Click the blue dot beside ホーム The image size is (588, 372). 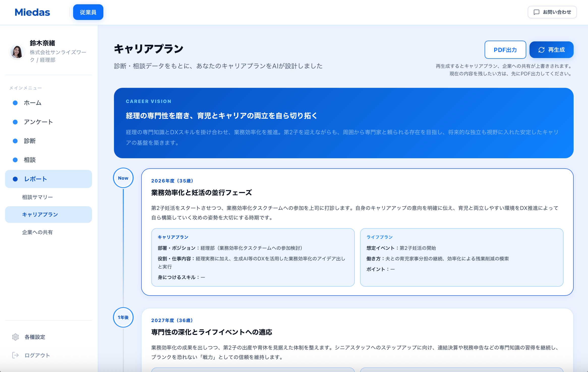(15, 103)
